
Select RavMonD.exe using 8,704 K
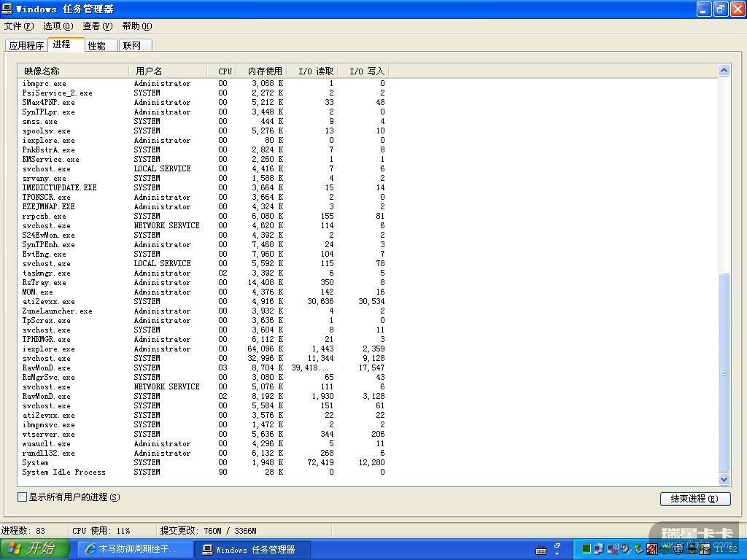[204, 368]
